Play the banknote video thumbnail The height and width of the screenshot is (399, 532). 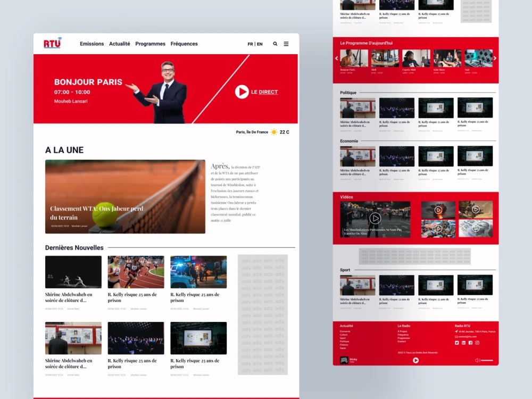tap(476, 229)
